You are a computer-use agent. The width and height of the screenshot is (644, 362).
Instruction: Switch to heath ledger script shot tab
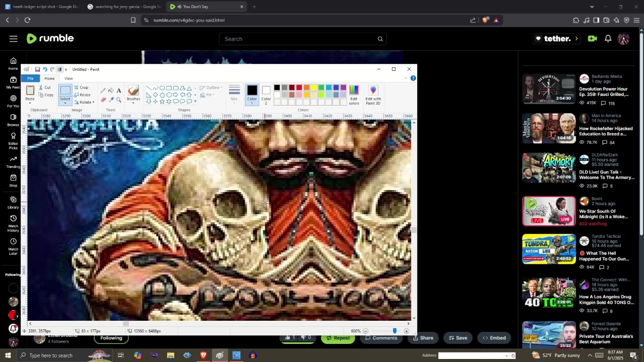click(x=41, y=7)
